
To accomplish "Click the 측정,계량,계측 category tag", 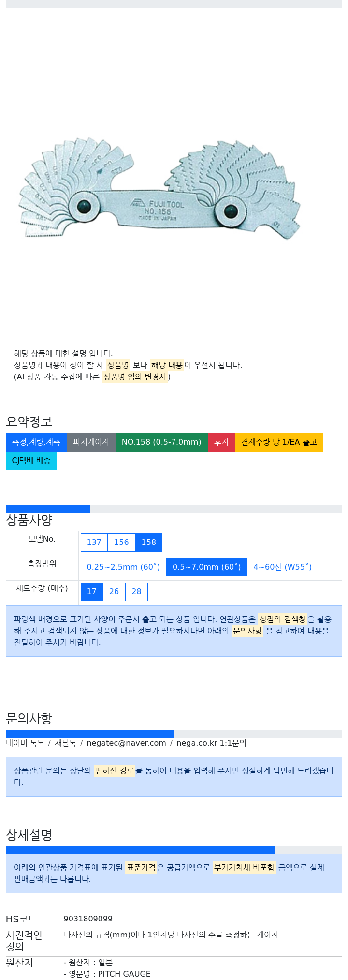I will pos(36,442).
